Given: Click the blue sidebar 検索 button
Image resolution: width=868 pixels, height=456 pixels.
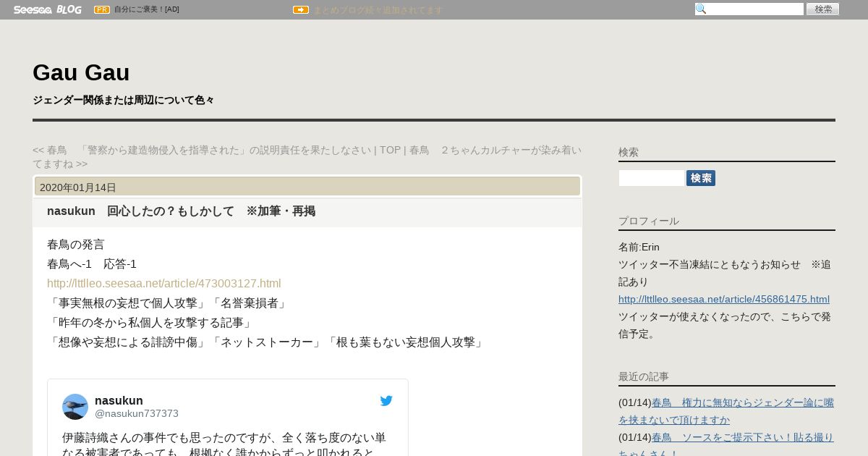Looking at the screenshot, I should coord(701,178).
